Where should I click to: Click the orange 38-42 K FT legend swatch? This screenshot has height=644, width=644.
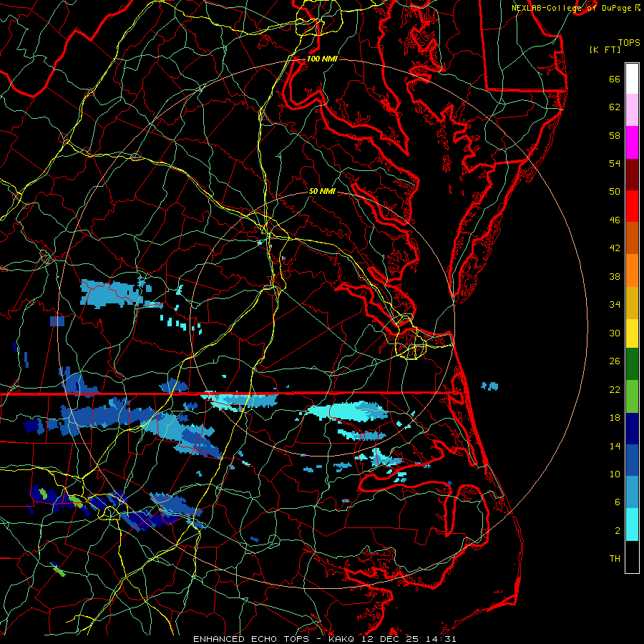tap(632, 270)
